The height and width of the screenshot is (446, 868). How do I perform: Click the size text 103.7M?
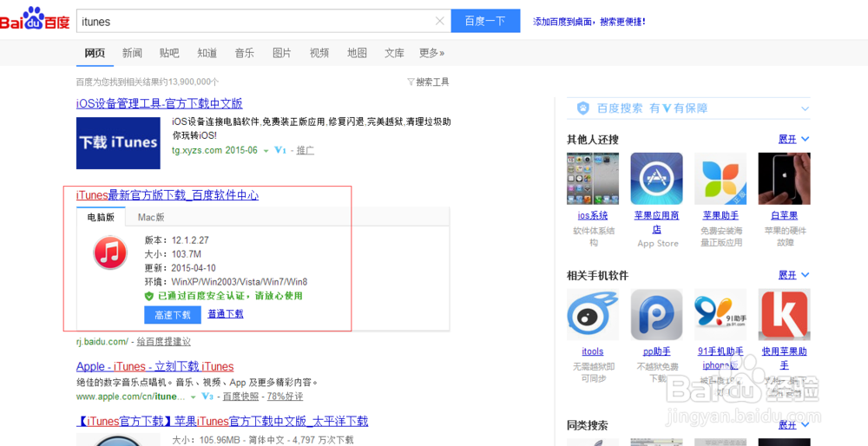point(186,254)
